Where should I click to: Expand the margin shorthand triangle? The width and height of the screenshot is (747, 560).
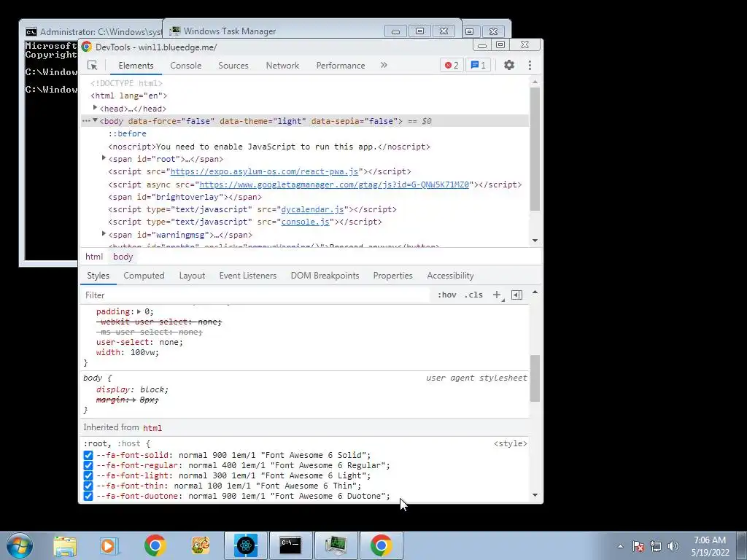[134, 400]
